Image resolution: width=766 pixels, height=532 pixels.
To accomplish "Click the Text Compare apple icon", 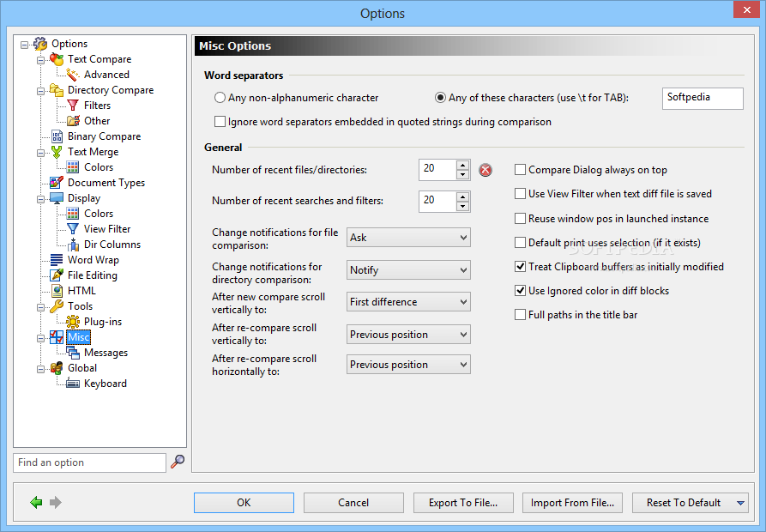I will [x=57, y=59].
